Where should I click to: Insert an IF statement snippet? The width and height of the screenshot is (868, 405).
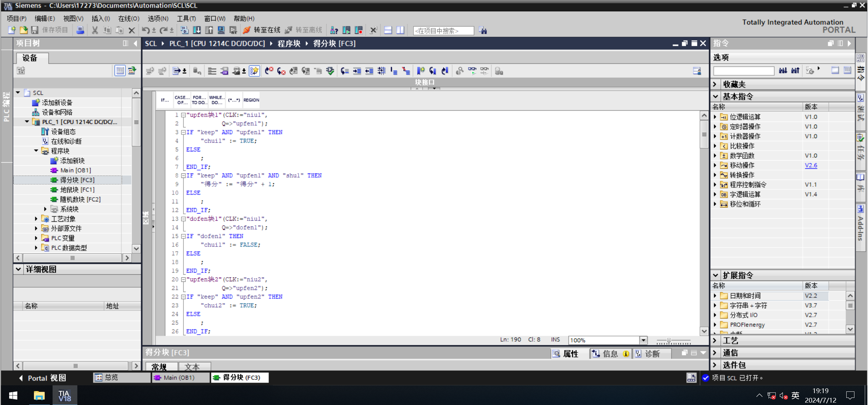pyautogui.click(x=165, y=100)
